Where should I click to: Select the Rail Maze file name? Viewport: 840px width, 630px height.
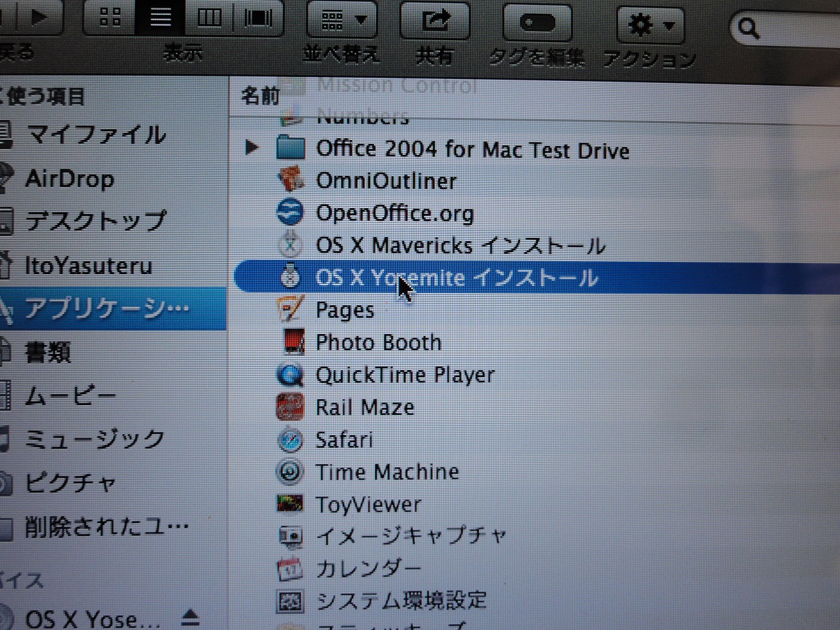365,407
